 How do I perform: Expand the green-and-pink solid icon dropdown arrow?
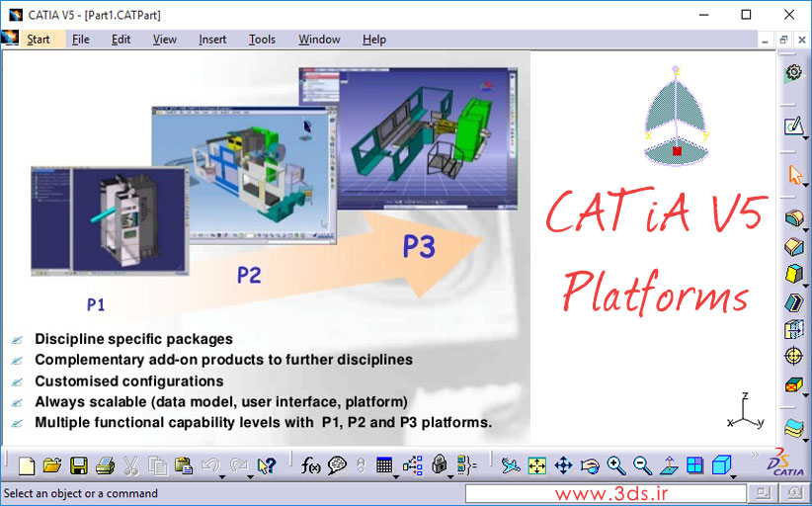point(805,228)
